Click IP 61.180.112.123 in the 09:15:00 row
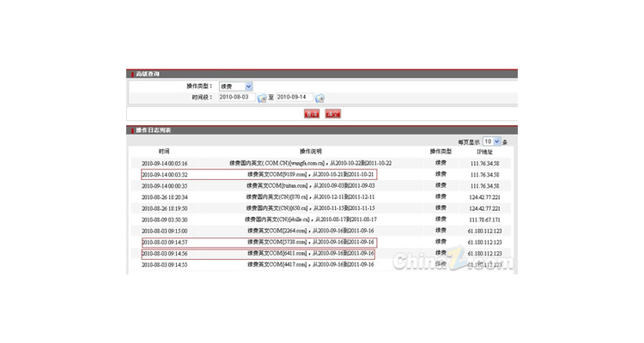 click(484, 231)
